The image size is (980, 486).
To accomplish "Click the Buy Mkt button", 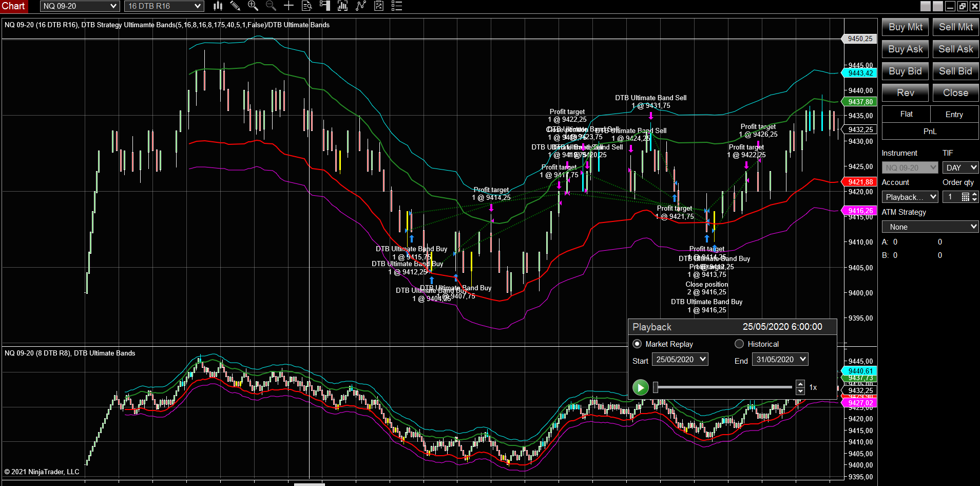I will [905, 27].
